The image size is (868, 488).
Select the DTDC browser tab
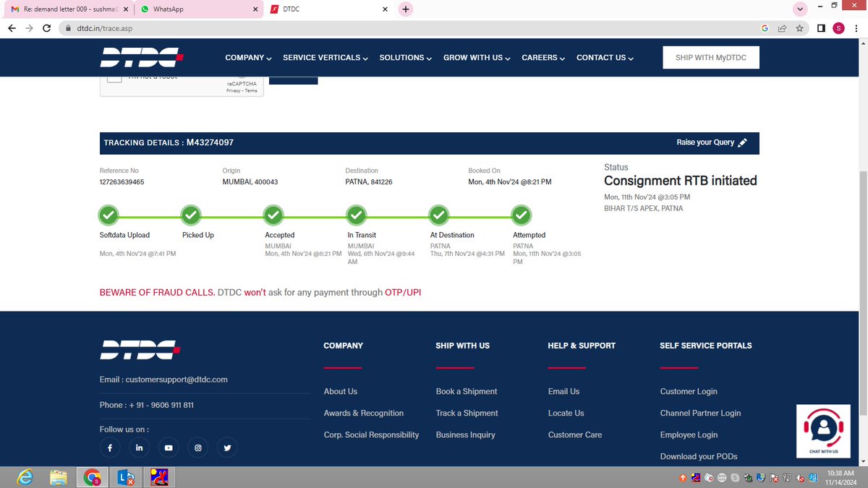pyautogui.click(x=329, y=9)
